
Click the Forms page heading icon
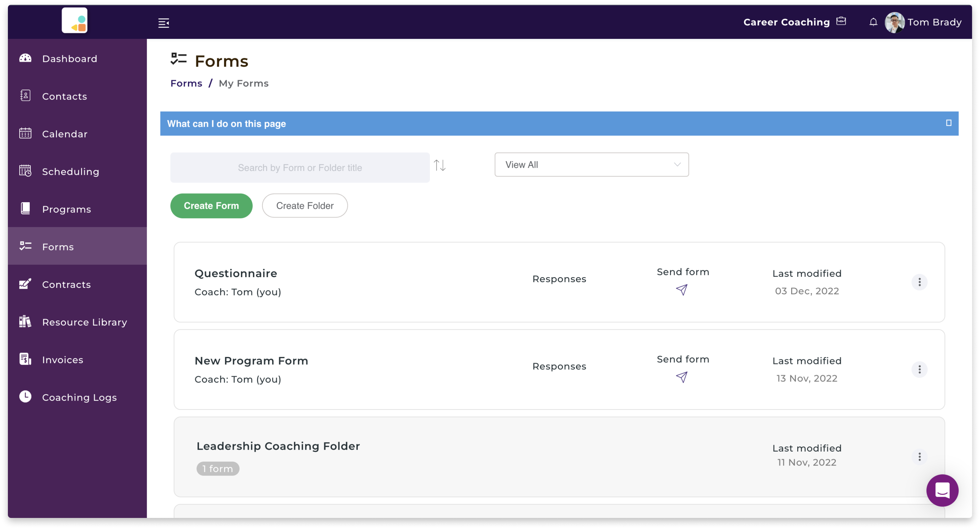[178, 59]
